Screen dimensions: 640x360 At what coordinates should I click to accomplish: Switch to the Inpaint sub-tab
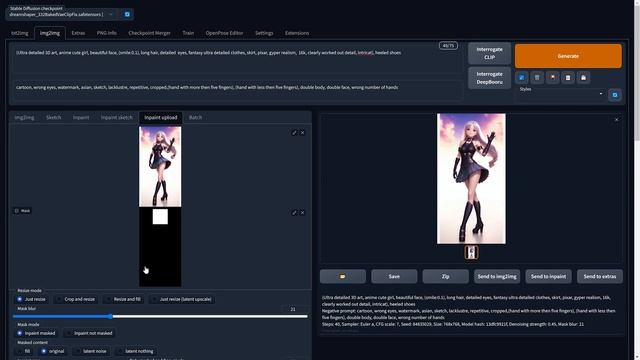81,118
